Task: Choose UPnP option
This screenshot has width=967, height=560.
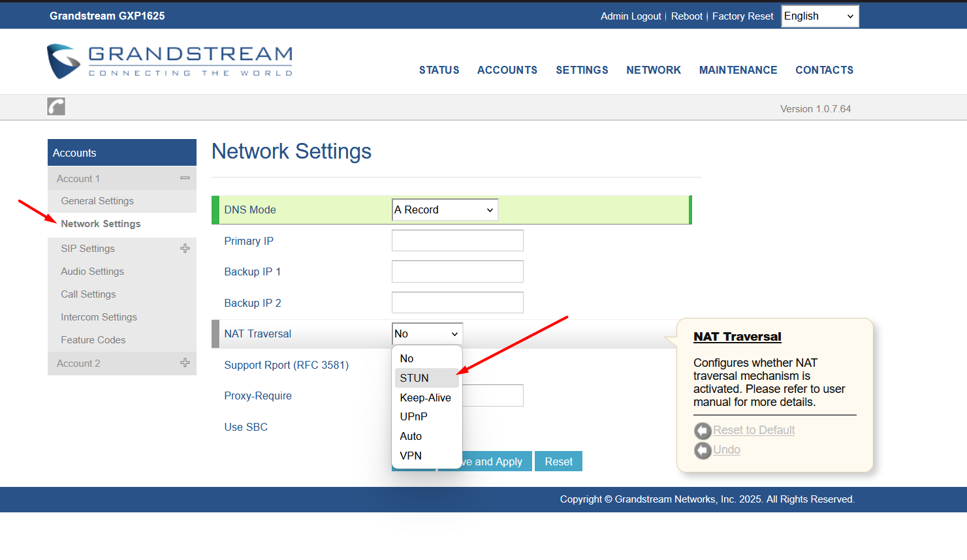Action: (427, 416)
